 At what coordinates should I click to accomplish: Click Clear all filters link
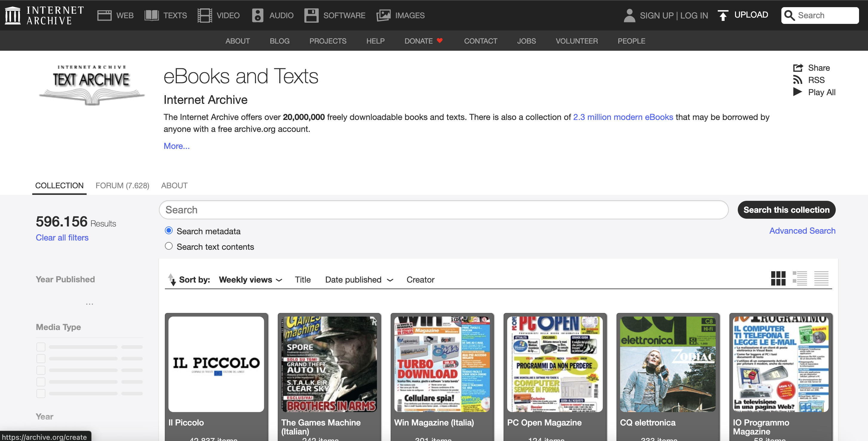pyautogui.click(x=62, y=237)
